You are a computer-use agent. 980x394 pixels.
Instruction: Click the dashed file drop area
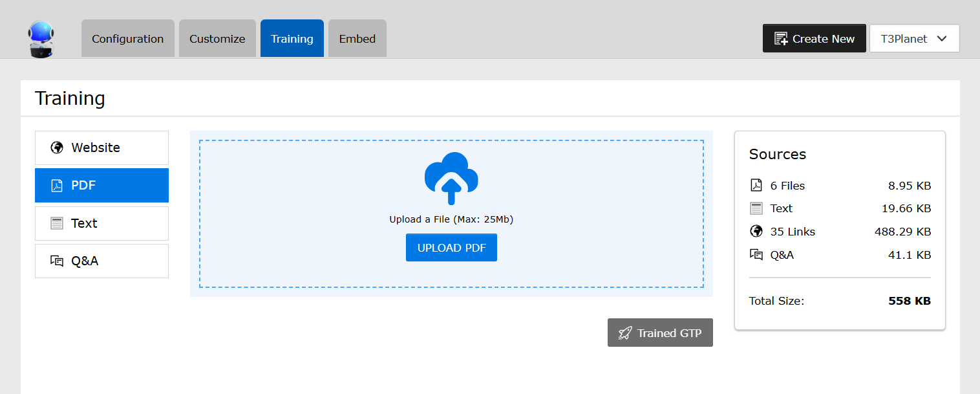pyautogui.click(x=451, y=213)
